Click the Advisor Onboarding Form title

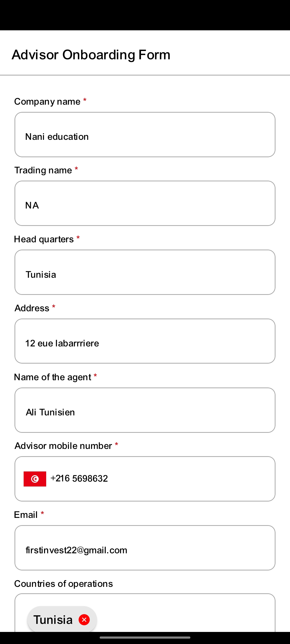coord(91,55)
